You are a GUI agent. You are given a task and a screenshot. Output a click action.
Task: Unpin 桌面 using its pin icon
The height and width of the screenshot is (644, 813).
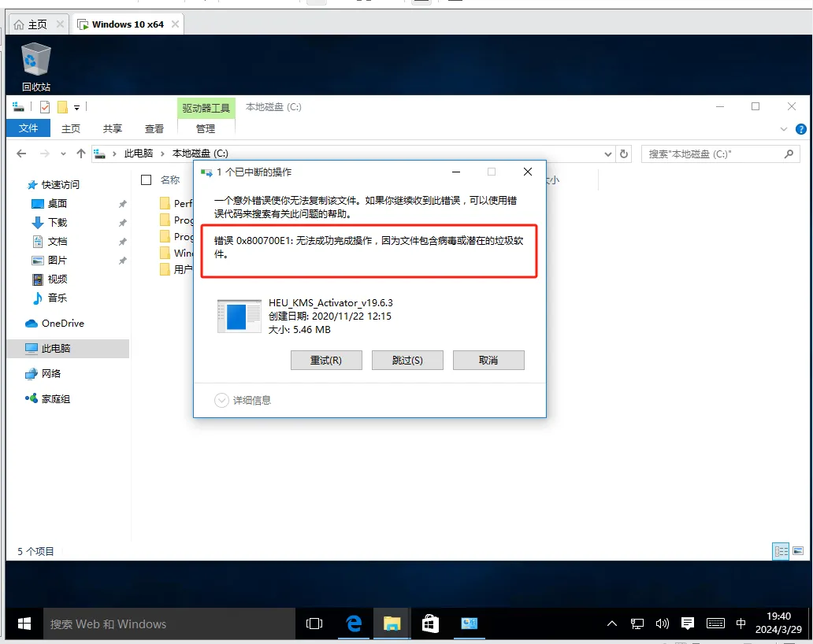click(x=123, y=204)
